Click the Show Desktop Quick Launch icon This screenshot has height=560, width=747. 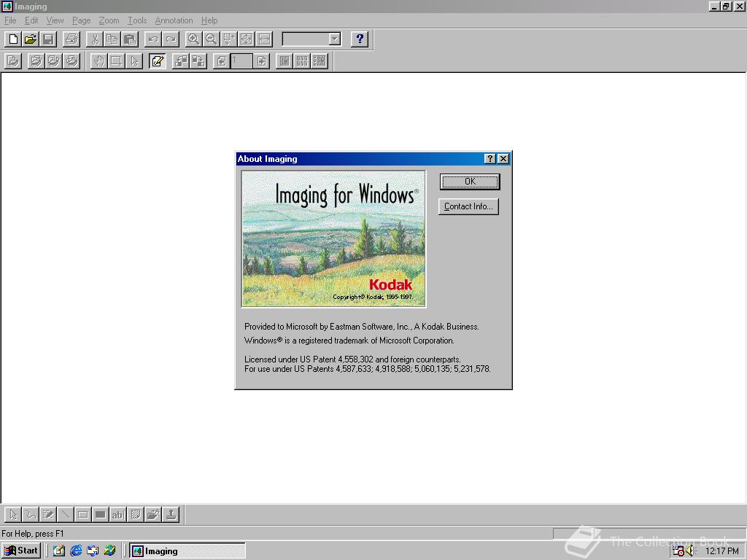[59, 551]
